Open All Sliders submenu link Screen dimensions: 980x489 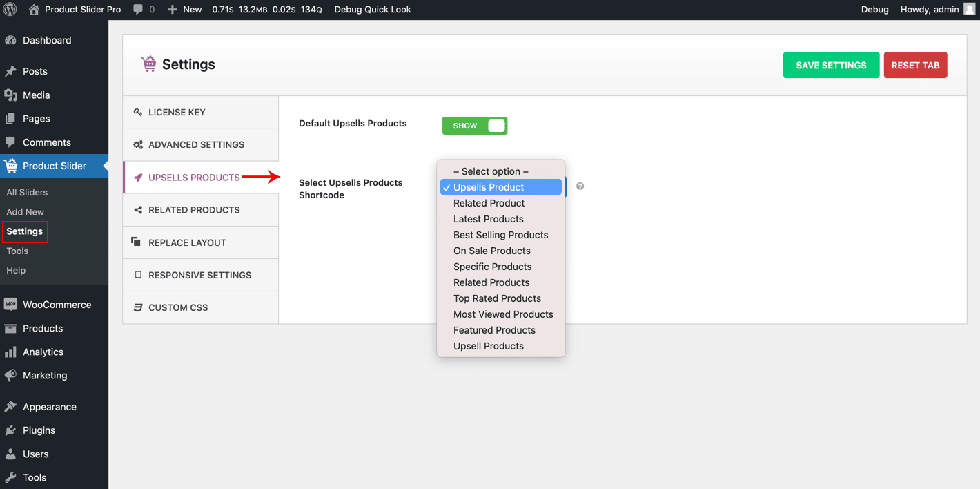[x=27, y=192]
